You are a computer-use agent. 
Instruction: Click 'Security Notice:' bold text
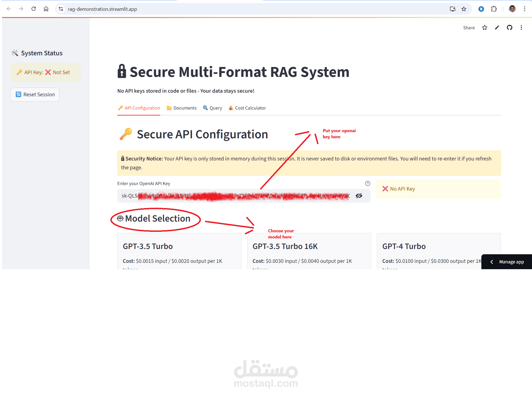(144, 159)
